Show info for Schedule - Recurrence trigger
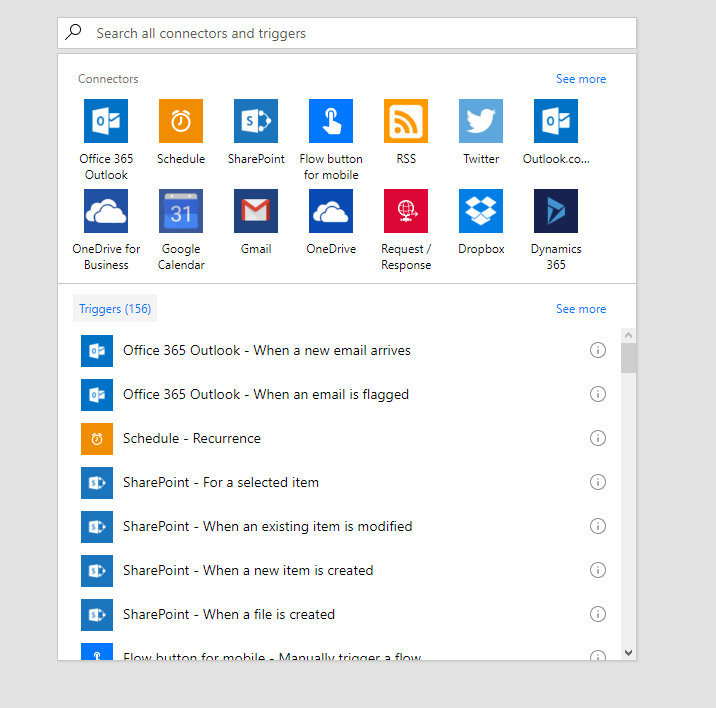 [x=598, y=438]
